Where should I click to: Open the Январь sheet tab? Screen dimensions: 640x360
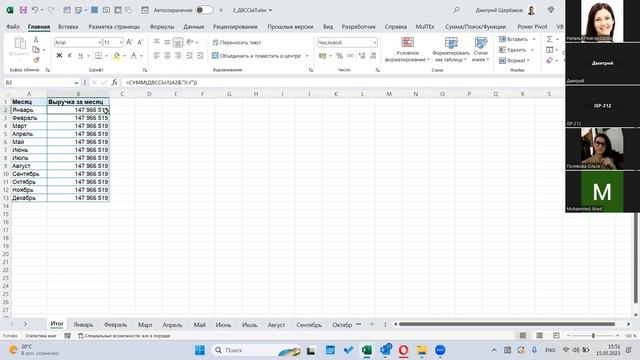point(83,325)
